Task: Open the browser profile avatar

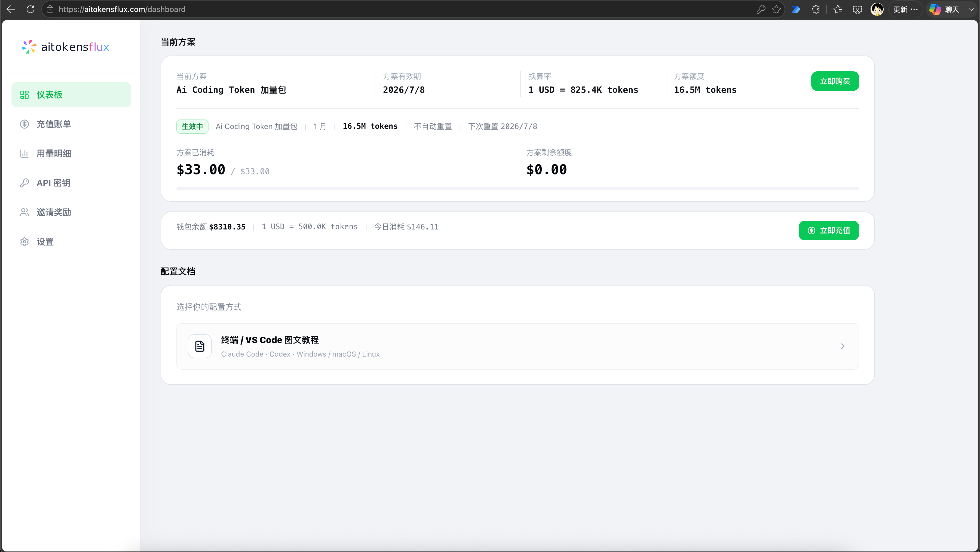Action: [x=877, y=9]
